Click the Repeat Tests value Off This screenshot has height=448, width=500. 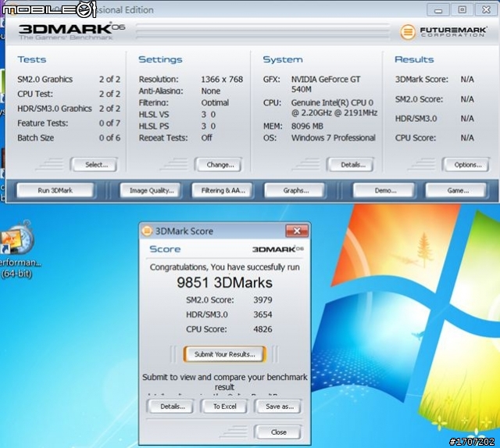coord(206,138)
